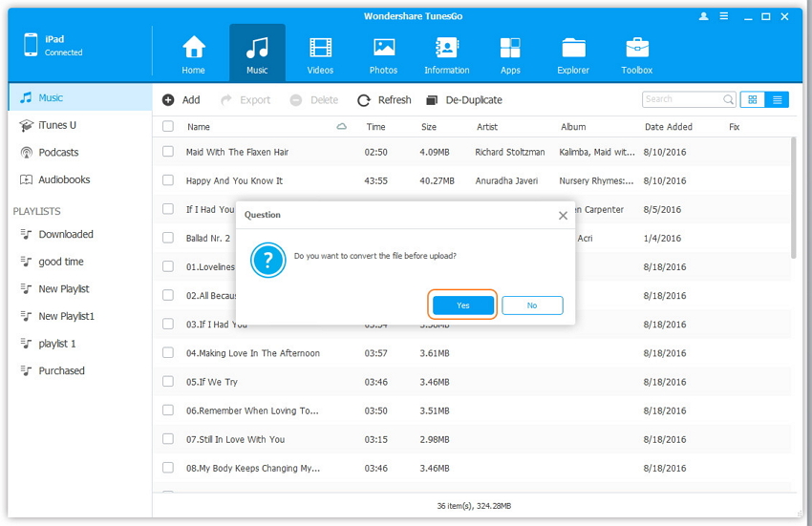Click the song list vertical scrollbar

[794, 196]
